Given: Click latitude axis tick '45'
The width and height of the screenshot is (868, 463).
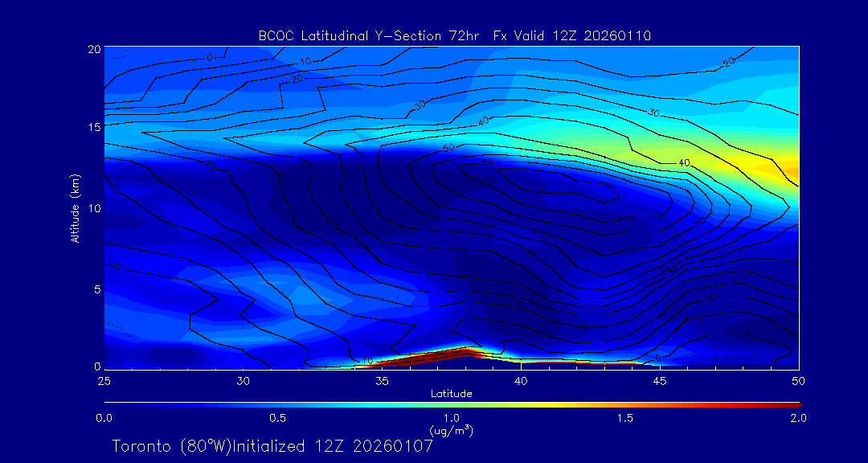Looking at the screenshot, I should 660,381.
